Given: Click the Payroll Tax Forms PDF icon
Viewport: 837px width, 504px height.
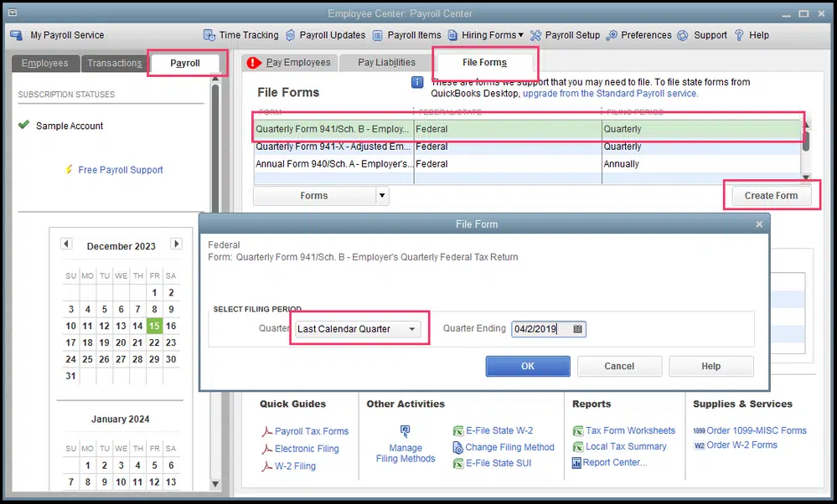Looking at the screenshot, I should (x=267, y=431).
